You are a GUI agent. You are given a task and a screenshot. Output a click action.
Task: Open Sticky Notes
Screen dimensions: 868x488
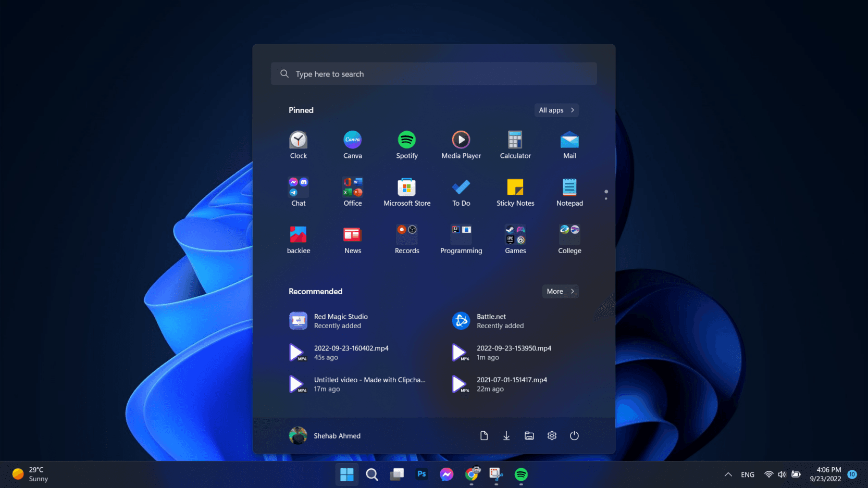(515, 192)
